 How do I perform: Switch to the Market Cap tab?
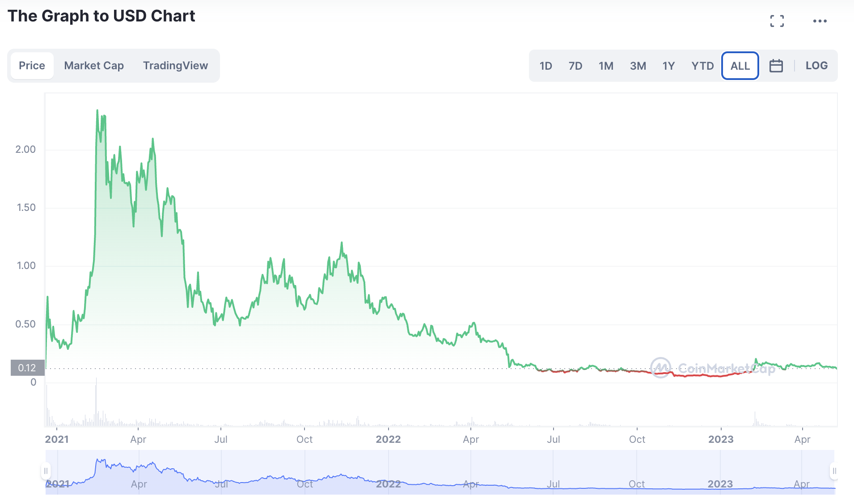coord(94,66)
